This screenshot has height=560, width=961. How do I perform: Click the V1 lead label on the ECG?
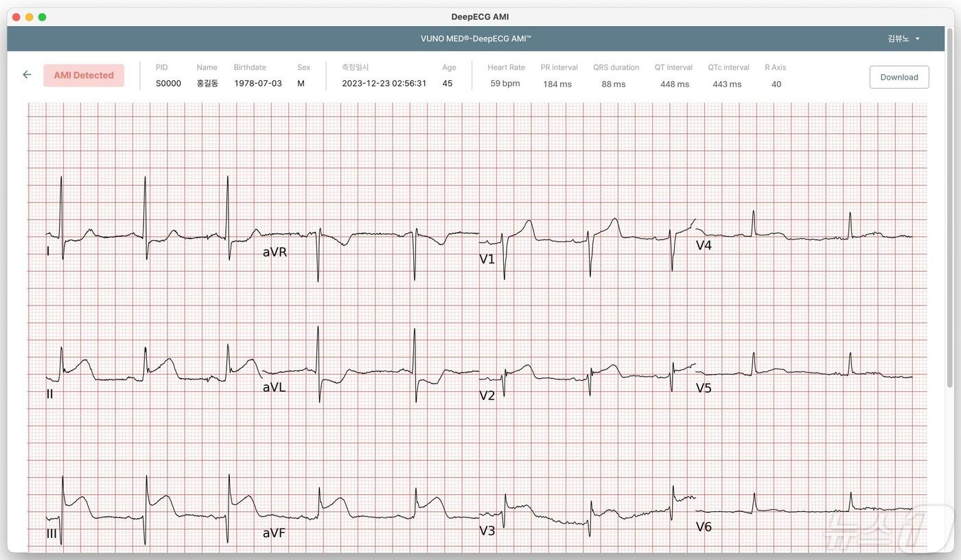pyautogui.click(x=487, y=259)
